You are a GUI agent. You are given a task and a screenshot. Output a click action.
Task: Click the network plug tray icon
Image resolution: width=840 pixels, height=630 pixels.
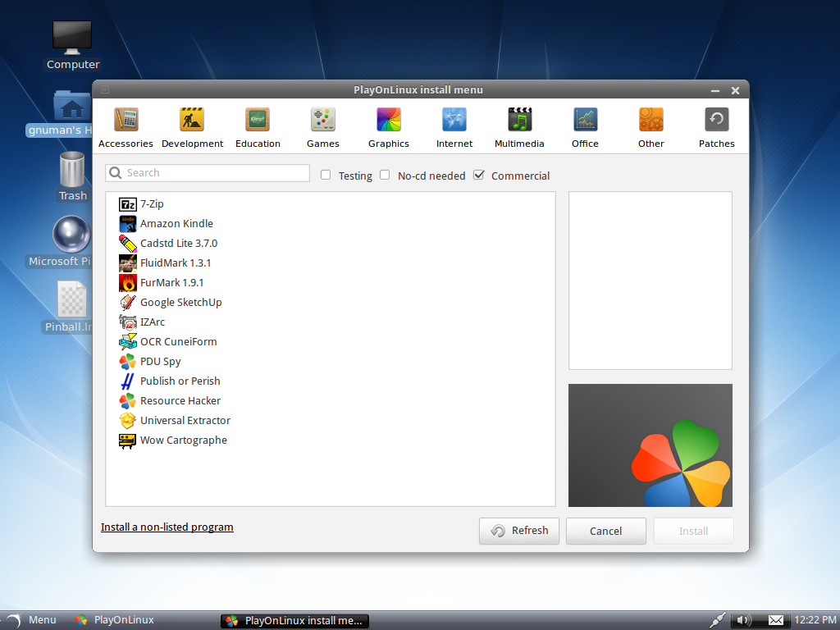[717, 620]
